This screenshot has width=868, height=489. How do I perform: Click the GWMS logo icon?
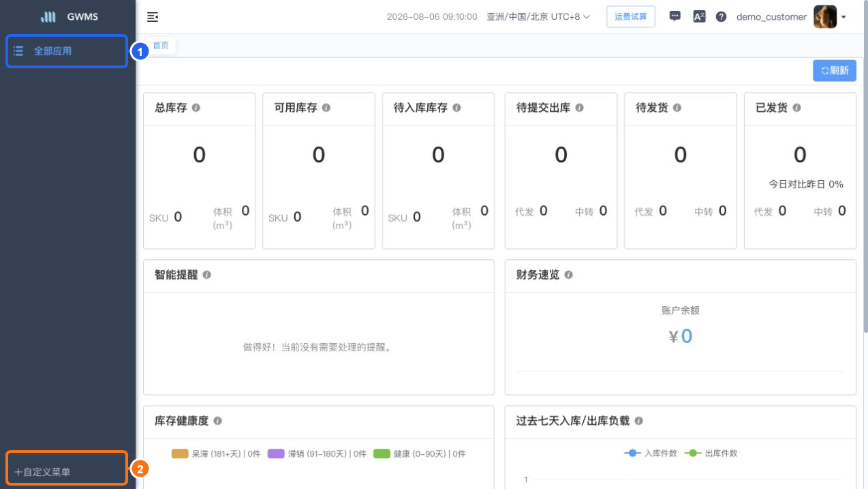(x=48, y=17)
